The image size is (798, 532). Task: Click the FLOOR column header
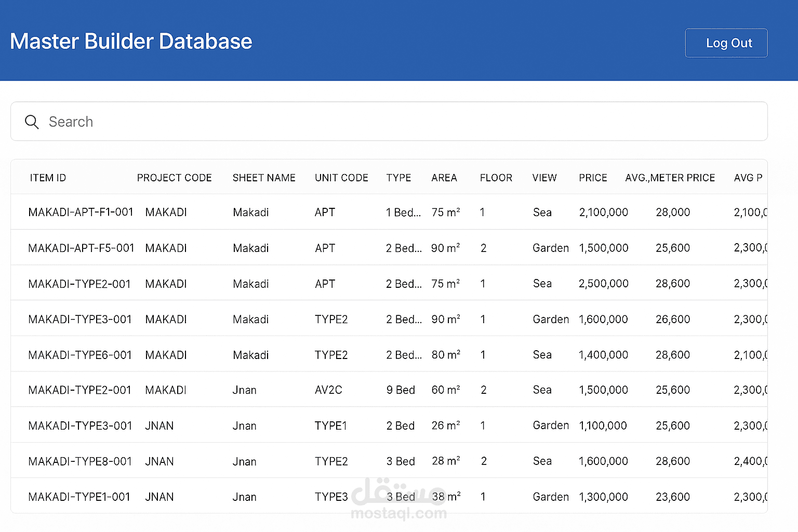tap(496, 177)
